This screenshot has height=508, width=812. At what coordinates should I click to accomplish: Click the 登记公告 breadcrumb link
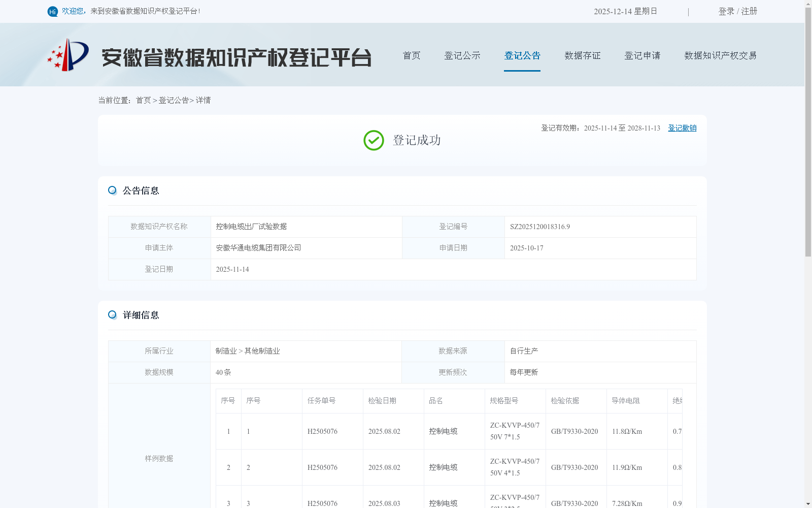tap(173, 100)
